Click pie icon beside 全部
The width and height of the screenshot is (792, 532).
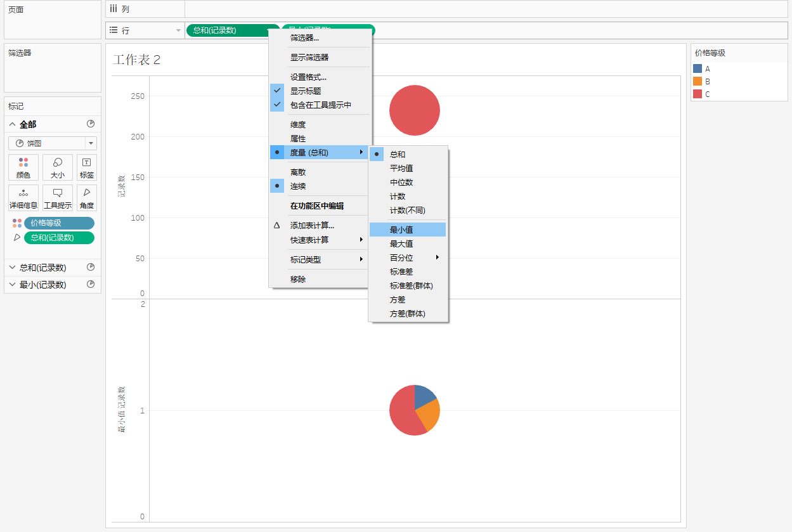(x=91, y=124)
